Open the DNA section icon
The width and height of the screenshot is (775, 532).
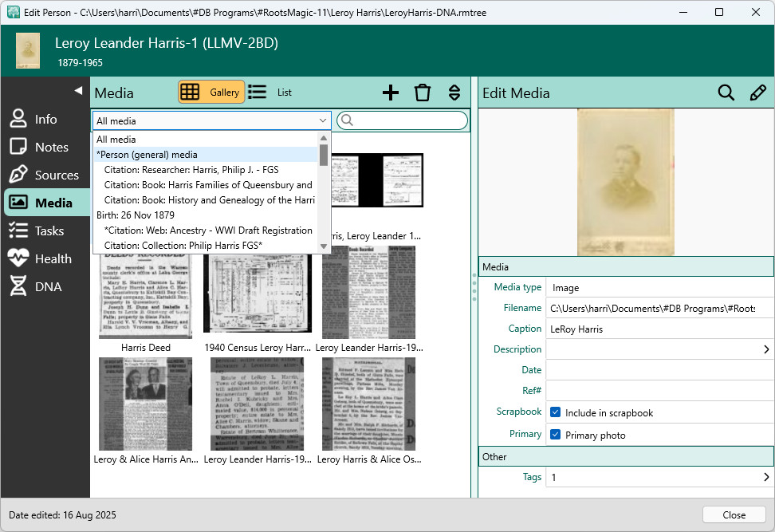[18, 286]
